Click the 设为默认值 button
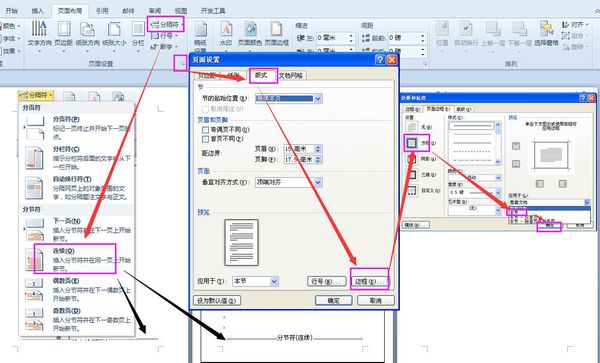The height and width of the screenshot is (363, 600). pyautogui.click(x=217, y=301)
